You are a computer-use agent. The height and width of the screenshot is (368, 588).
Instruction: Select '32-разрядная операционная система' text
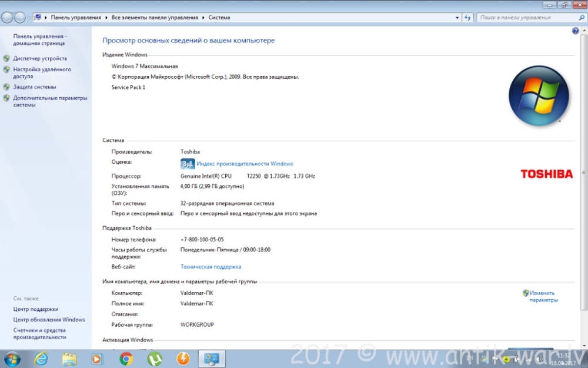coord(227,204)
